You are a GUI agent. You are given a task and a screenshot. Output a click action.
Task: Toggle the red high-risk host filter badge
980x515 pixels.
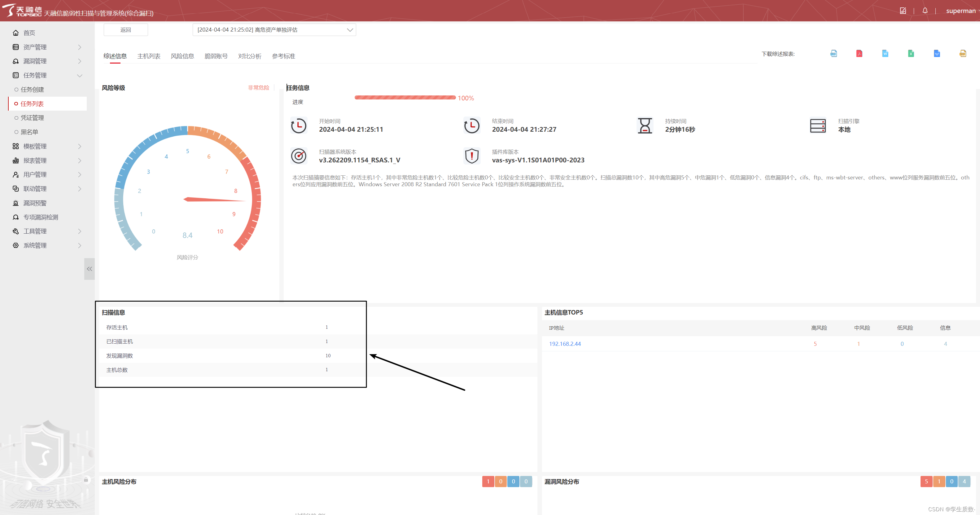click(x=488, y=482)
